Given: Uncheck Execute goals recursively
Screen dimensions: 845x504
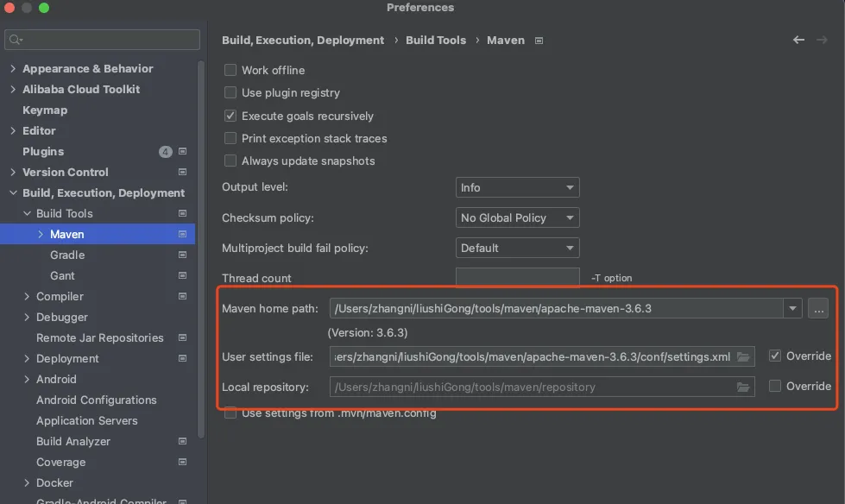Looking at the screenshot, I should pyautogui.click(x=230, y=116).
